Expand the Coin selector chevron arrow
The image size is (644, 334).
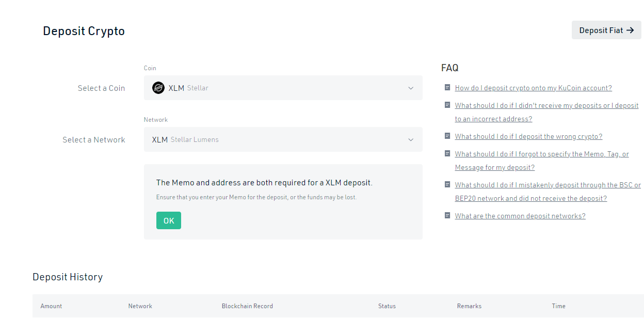(411, 88)
